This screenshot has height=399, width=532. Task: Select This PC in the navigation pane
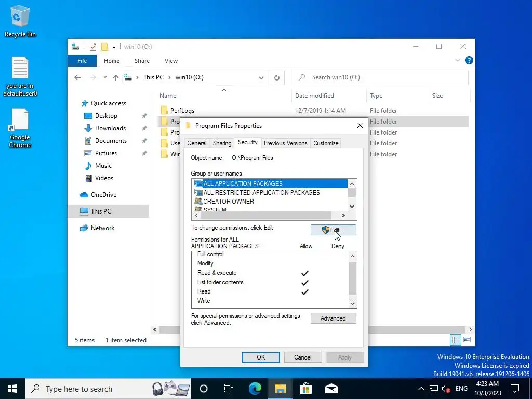point(101,211)
